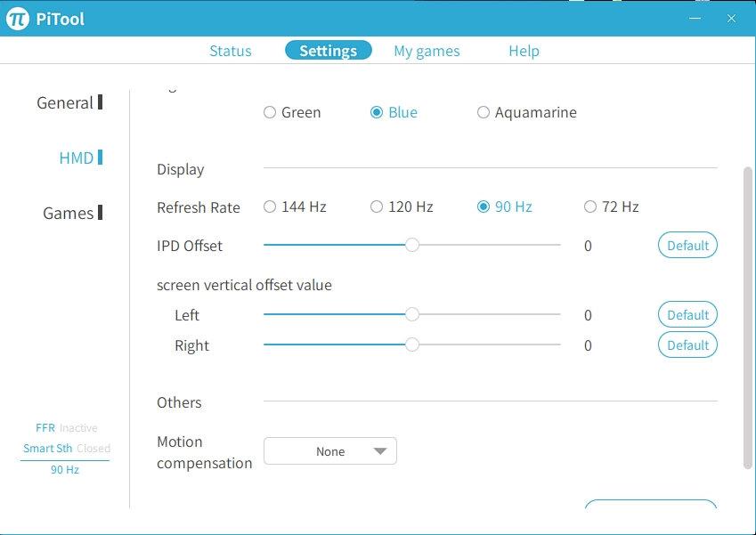Minimize the PiTool window

point(695,18)
